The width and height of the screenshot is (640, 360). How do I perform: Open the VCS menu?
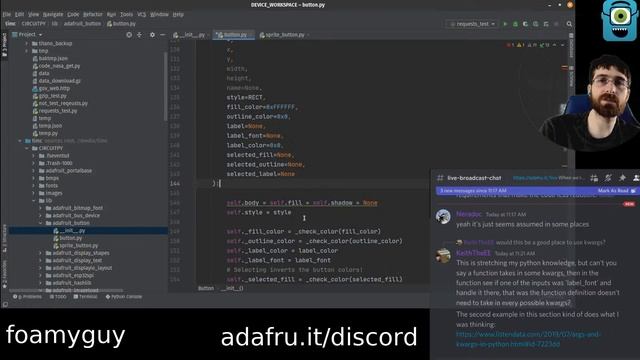pyautogui.click(x=142, y=14)
